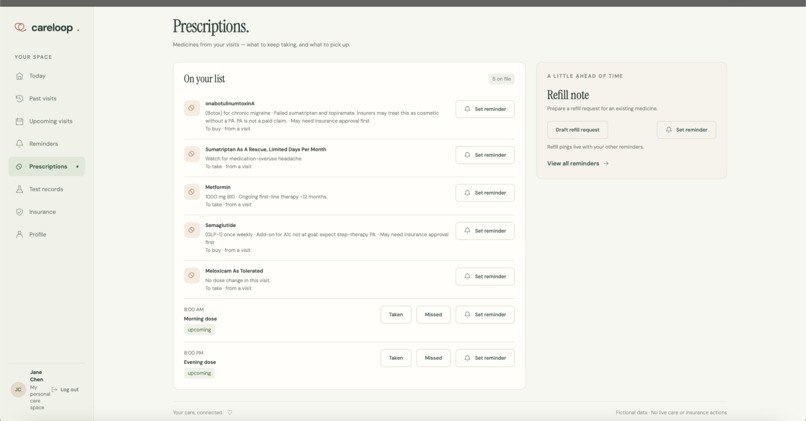Screen dimensions: 806x421
Task: Click the onabotulinumtoxinA pill icon
Action: tap(192, 108)
